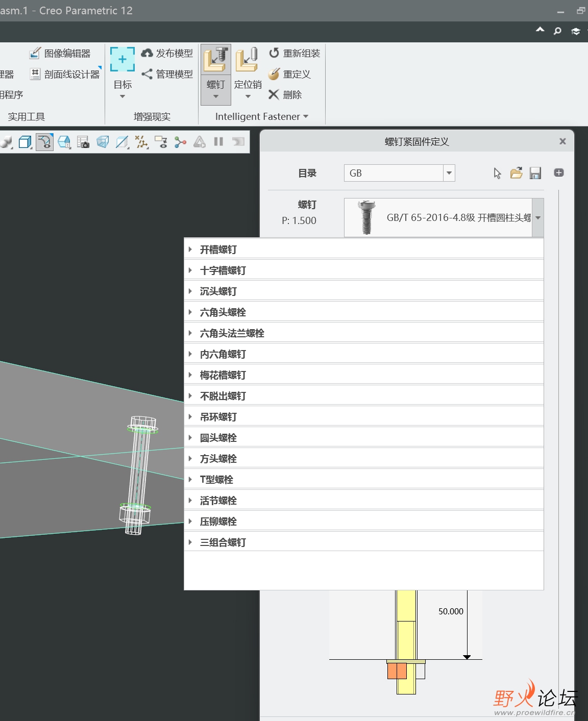This screenshot has height=721, width=588.
Task: Click the 50.000 dimension value in preview
Action: (x=451, y=611)
